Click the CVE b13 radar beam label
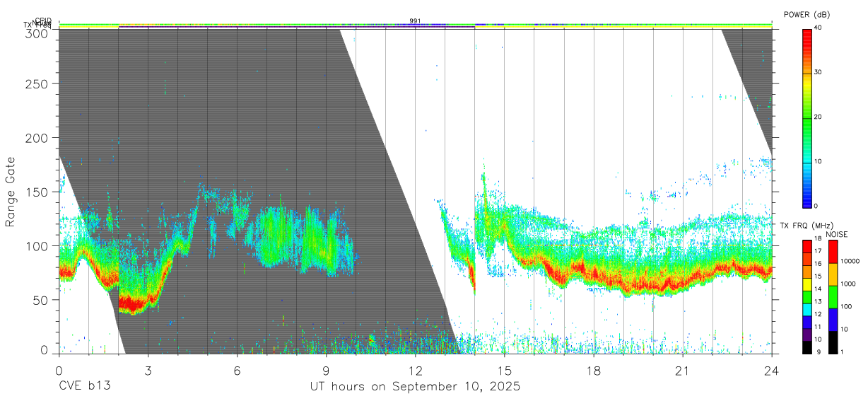This screenshot has height=401, width=868. (x=85, y=387)
